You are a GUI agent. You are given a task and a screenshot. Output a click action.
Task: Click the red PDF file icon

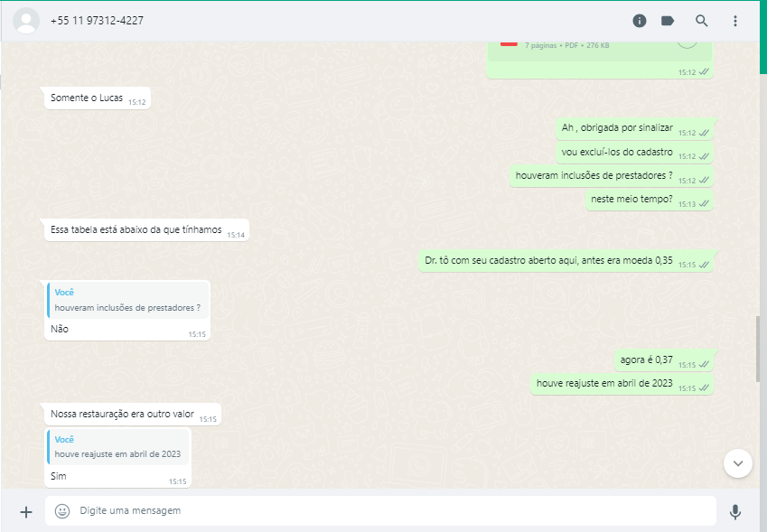click(x=509, y=44)
